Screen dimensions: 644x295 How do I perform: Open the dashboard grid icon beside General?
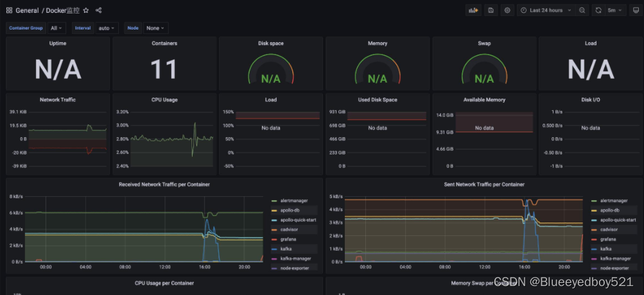[x=9, y=10]
